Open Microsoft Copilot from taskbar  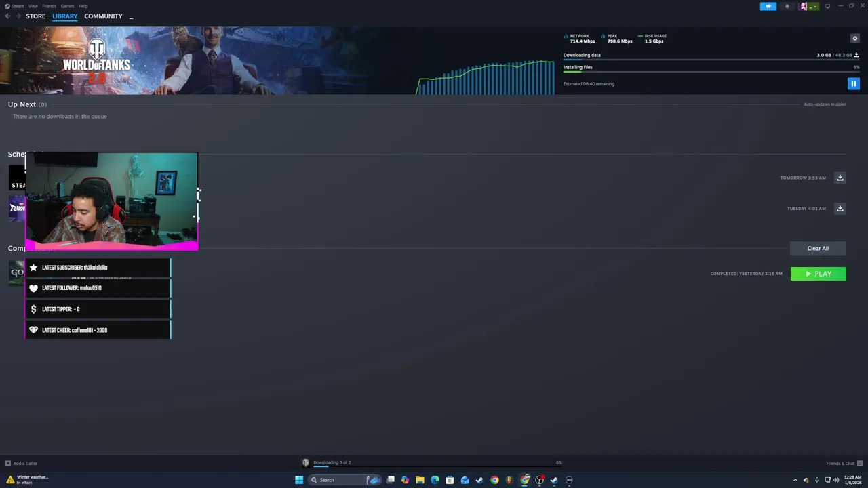pyautogui.click(x=405, y=480)
